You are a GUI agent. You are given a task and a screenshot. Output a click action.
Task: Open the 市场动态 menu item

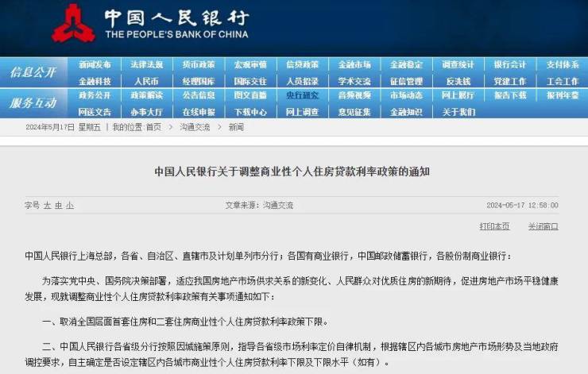pos(406,95)
